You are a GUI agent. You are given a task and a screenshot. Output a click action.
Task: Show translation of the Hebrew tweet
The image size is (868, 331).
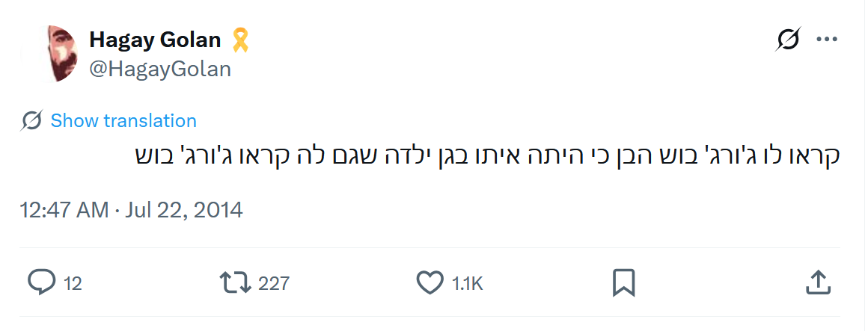click(123, 120)
